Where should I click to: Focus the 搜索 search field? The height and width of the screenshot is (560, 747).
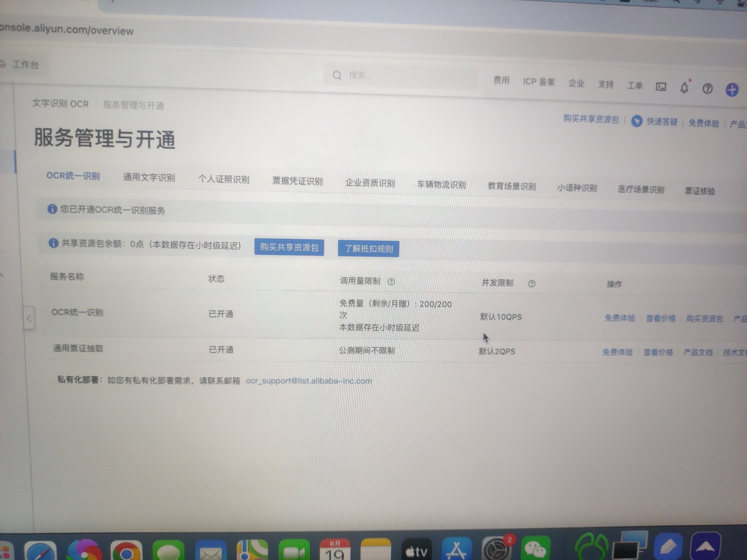[x=401, y=77]
